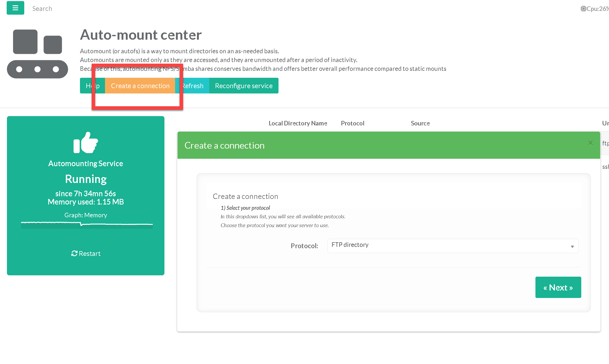
Task: Click the Create a connection button
Action: (140, 86)
